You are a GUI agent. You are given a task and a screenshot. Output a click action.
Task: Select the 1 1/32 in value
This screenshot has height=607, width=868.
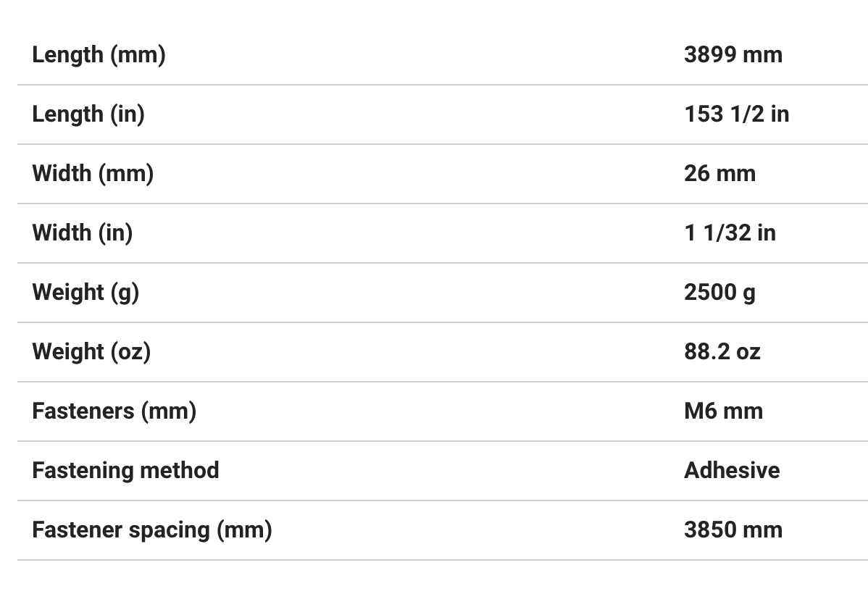pos(730,233)
